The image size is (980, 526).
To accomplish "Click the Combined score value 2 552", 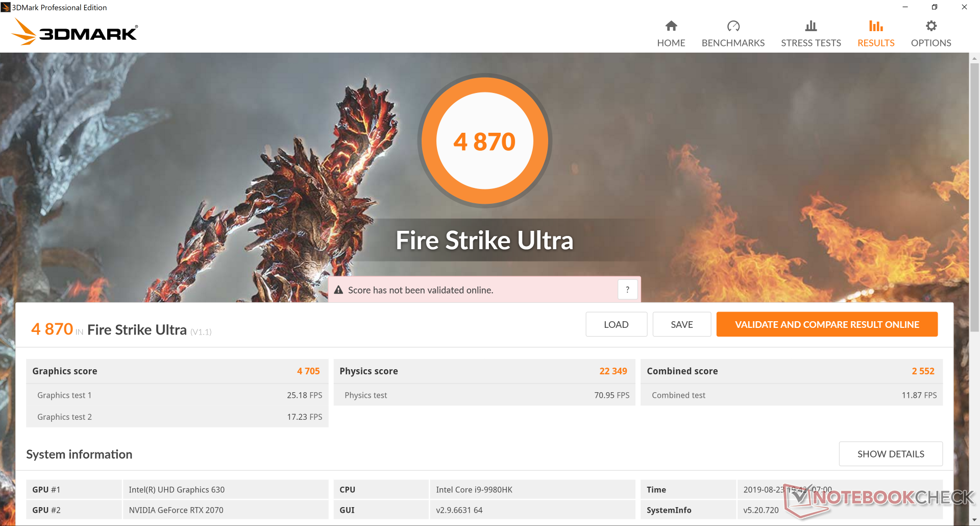I will click(x=923, y=371).
